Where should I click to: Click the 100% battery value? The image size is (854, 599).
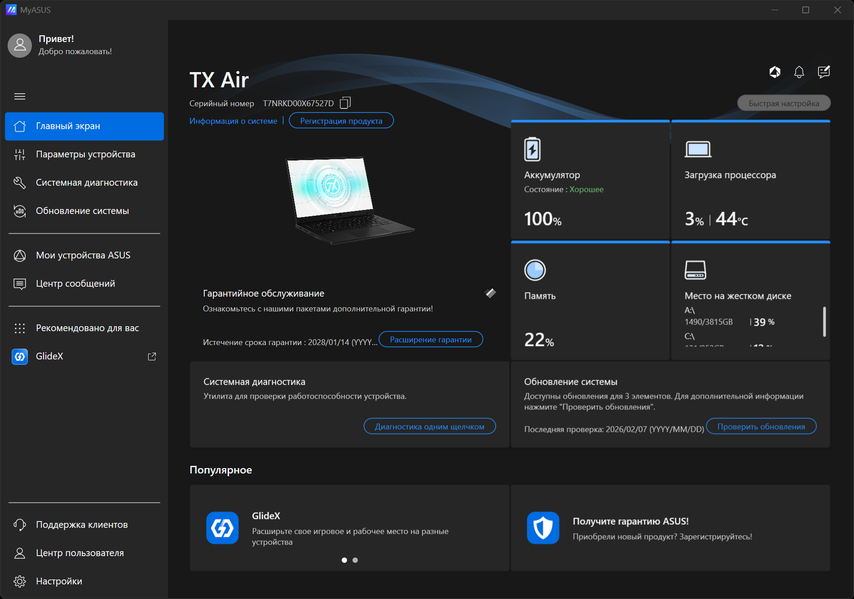(x=542, y=219)
